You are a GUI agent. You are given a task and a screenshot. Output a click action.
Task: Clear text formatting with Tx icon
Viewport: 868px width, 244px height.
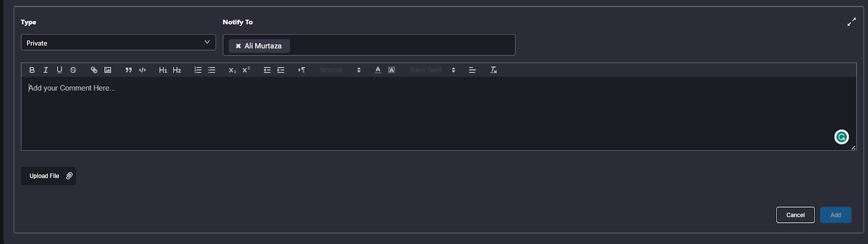click(494, 70)
